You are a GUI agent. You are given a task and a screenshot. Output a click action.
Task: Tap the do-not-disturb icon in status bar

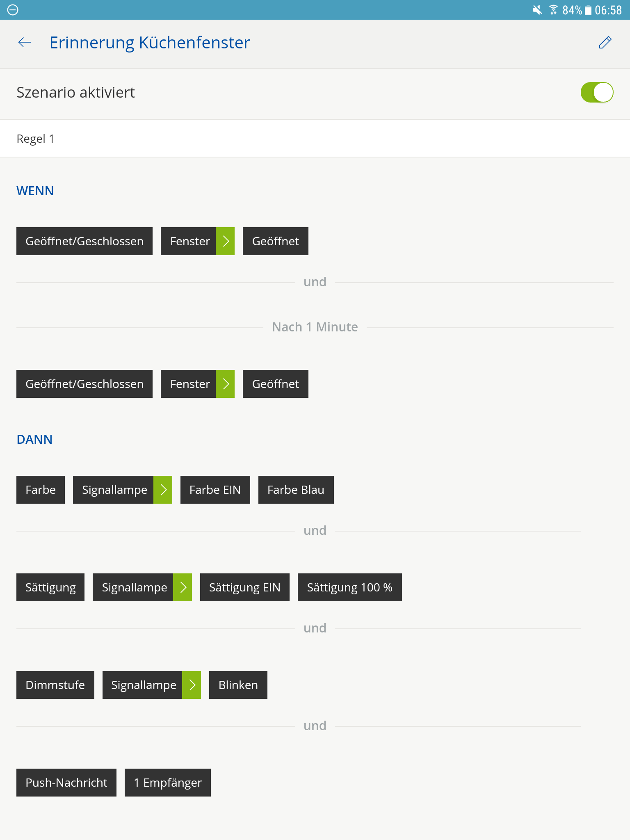tap(13, 10)
